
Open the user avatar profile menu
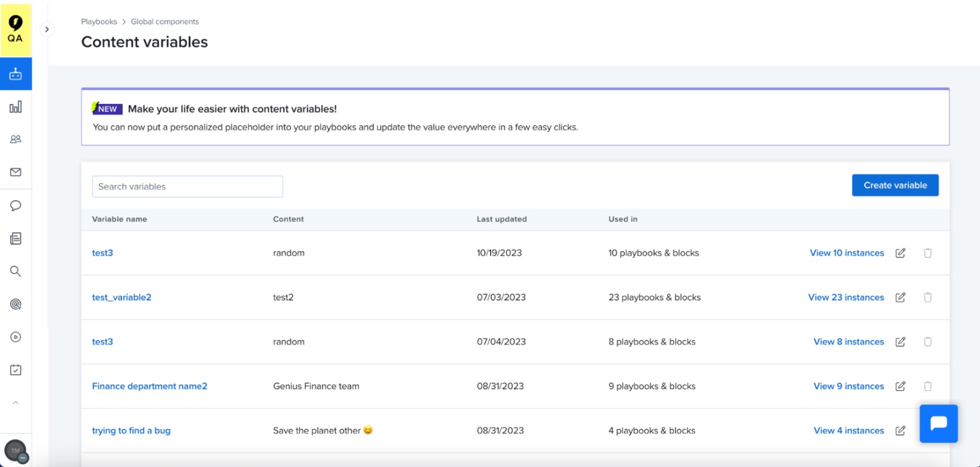click(15, 451)
